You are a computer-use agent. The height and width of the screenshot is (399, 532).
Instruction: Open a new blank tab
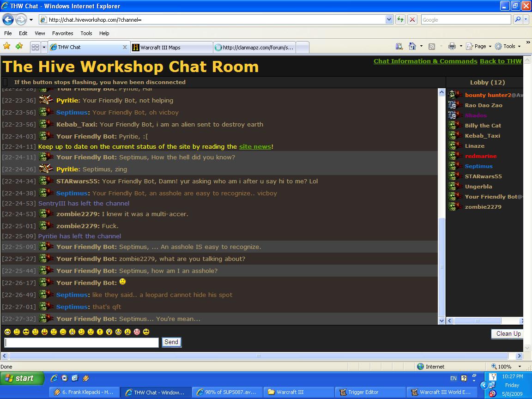(302, 48)
